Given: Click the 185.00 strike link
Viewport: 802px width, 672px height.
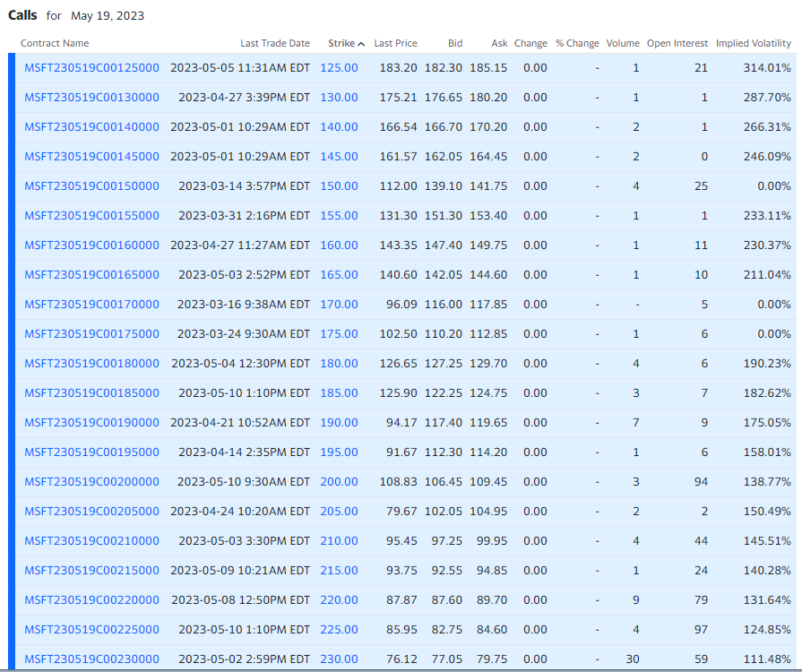Looking at the screenshot, I should (x=339, y=393).
